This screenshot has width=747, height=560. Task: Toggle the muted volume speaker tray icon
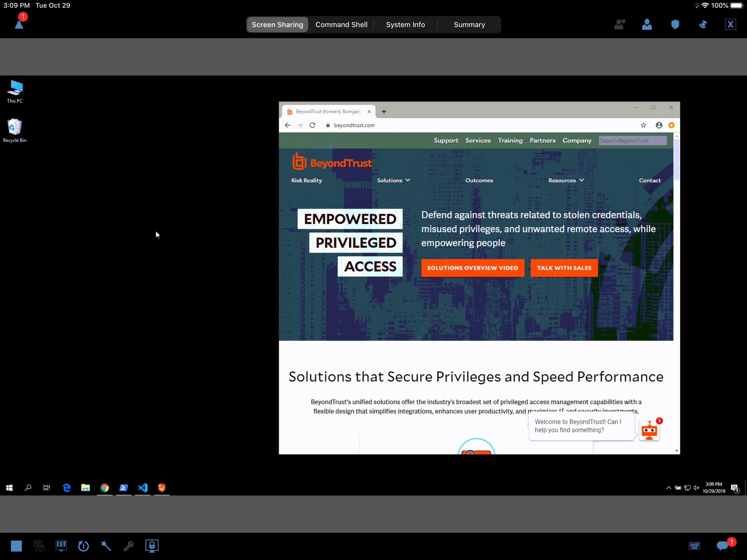coord(696,488)
